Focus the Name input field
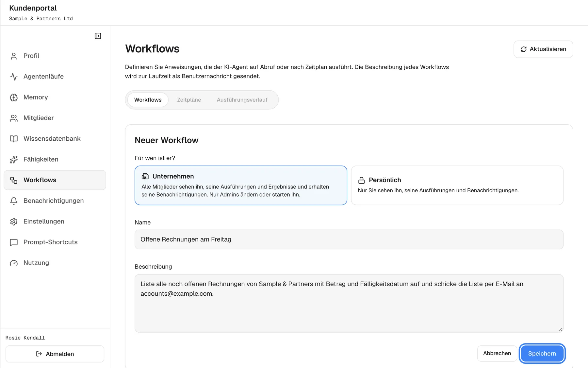Viewport: 588px width, 368px height. pyautogui.click(x=349, y=239)
